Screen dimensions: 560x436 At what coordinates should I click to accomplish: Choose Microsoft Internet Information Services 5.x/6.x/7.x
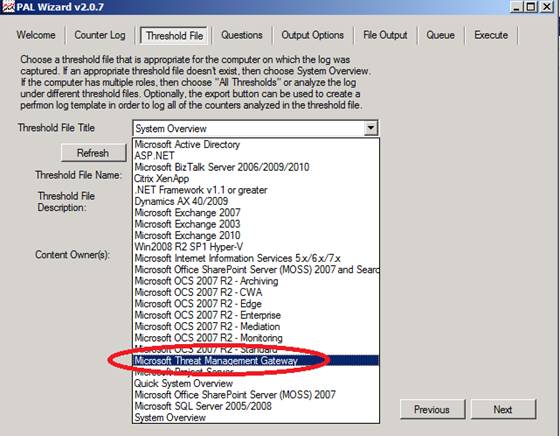pos(255,258)
